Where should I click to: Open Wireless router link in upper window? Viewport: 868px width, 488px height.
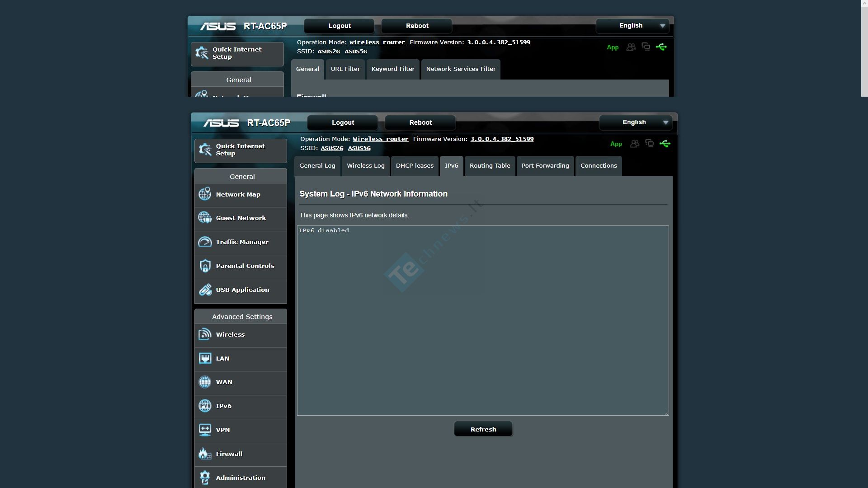pyautogui.click(x=377, y=42)
